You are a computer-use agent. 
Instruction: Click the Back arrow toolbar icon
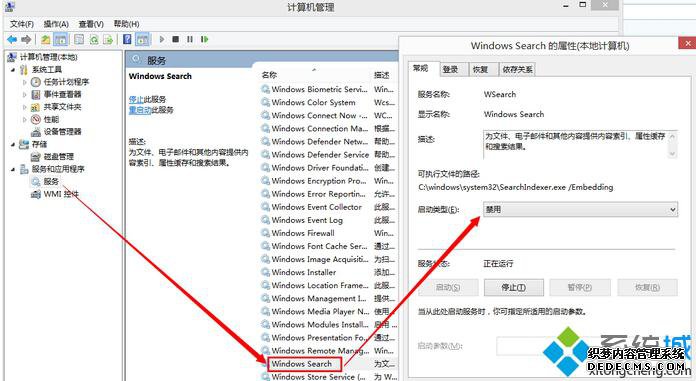(x=12, y=40)
